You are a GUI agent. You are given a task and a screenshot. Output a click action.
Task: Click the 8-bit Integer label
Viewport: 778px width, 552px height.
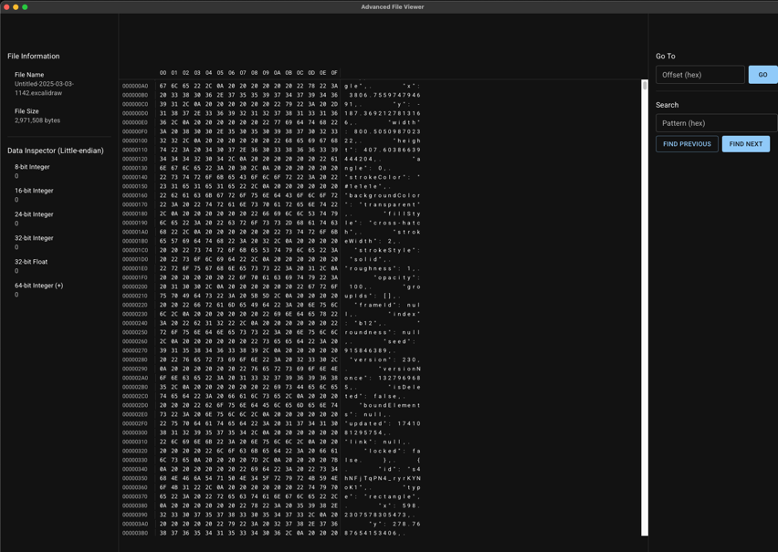click(32, 167)
